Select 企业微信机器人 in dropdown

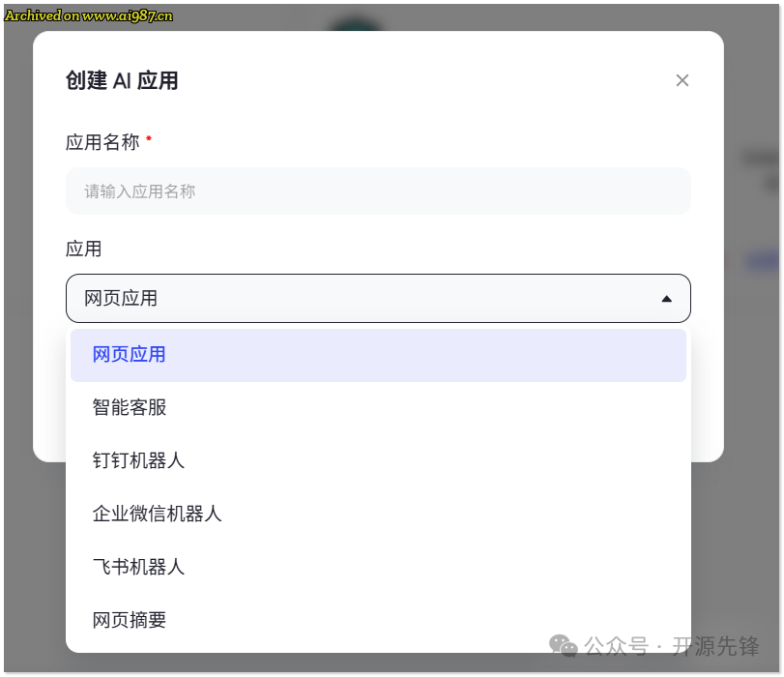pos(378,514)
